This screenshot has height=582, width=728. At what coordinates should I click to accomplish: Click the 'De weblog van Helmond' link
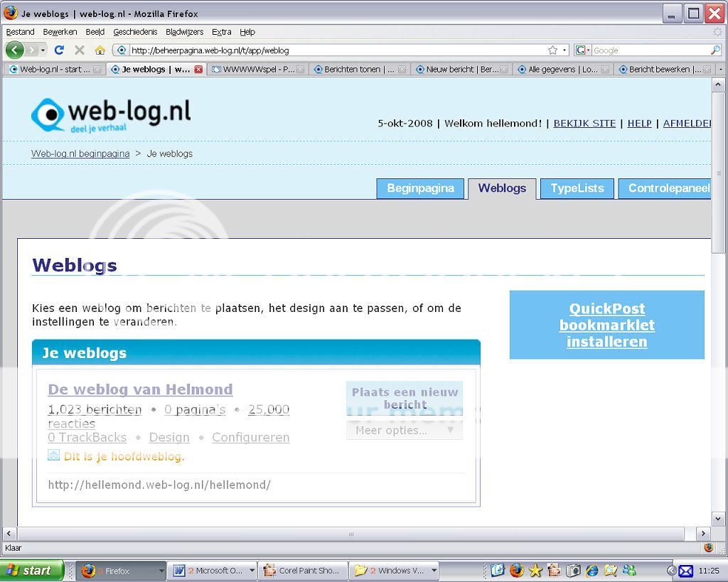[140, 389]
